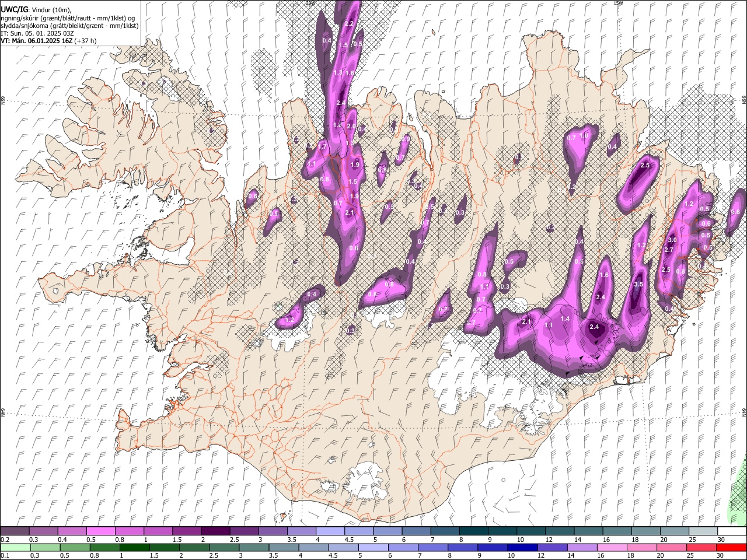The image size is (747, 560).
Task: Pick the bright red 30 rain legend swatch
Action: (731, 547)
